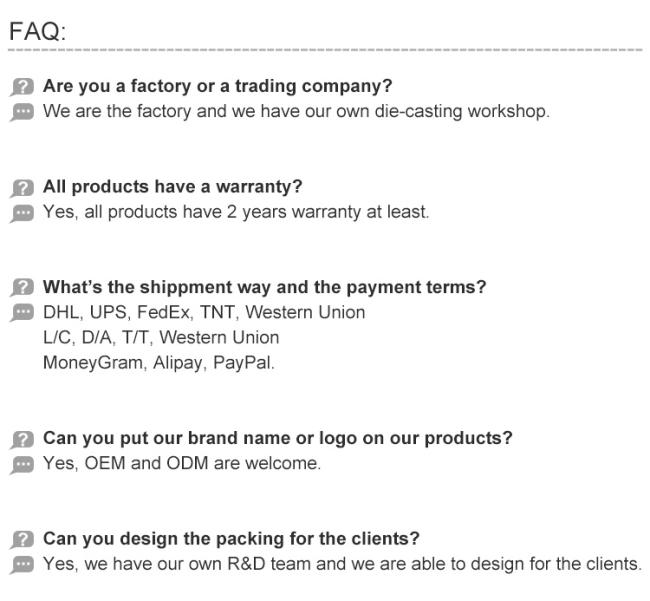Click the question icon beside brand name question
Viewport: 650px width, 601px height.
coord(22,439)
